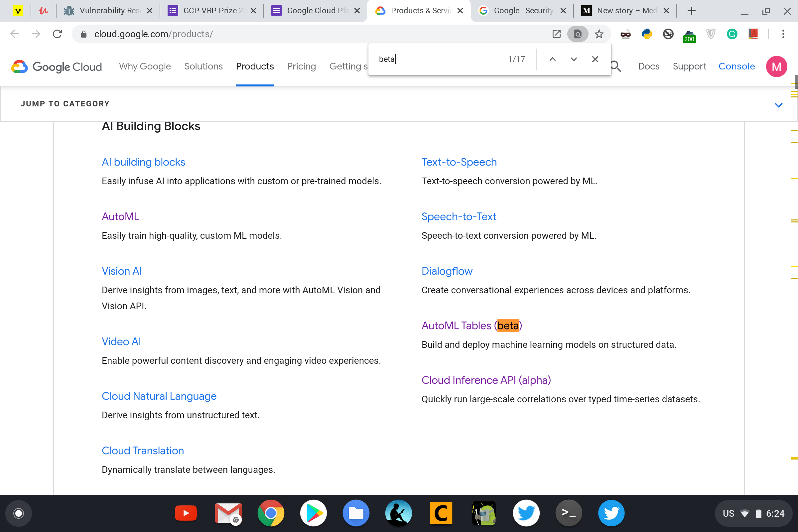Click the bookmark star icon
Viewport: 798px width, 532px height.
(x=599, y=34)
